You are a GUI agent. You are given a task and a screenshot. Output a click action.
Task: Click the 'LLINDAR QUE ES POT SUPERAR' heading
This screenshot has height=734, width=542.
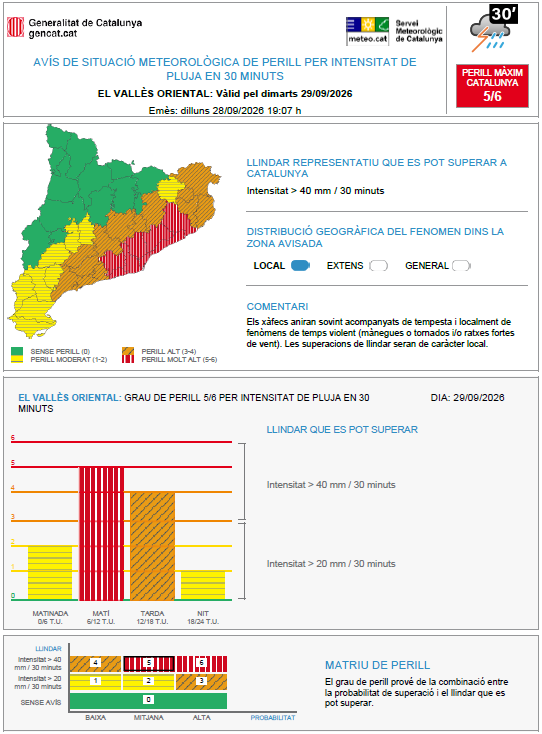pos(342,429)
